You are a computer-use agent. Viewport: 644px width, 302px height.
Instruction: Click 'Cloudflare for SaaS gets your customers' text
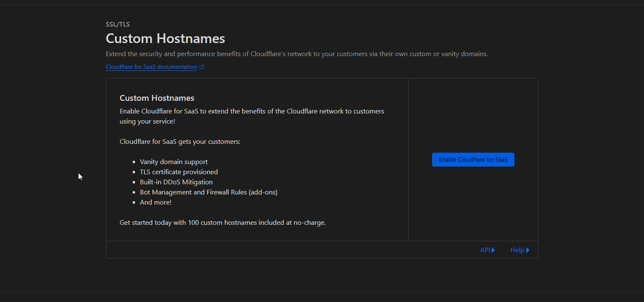180,142
